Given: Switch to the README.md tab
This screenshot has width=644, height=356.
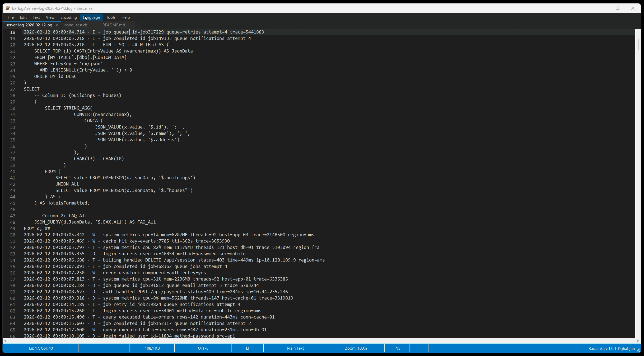Looking at the screenshot, I should [x=114, y=25].
